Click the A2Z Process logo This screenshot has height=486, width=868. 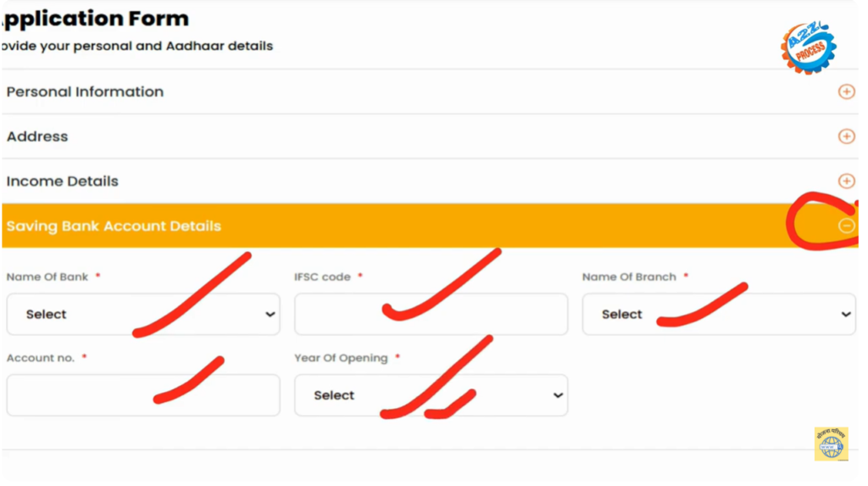coord(808,47)
